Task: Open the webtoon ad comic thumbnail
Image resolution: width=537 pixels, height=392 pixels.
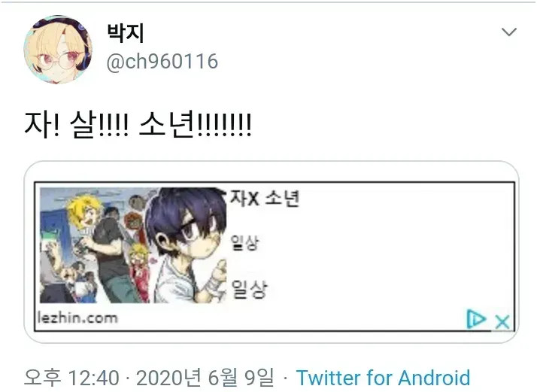Action: pyautogui.click(x=133, y=245)
